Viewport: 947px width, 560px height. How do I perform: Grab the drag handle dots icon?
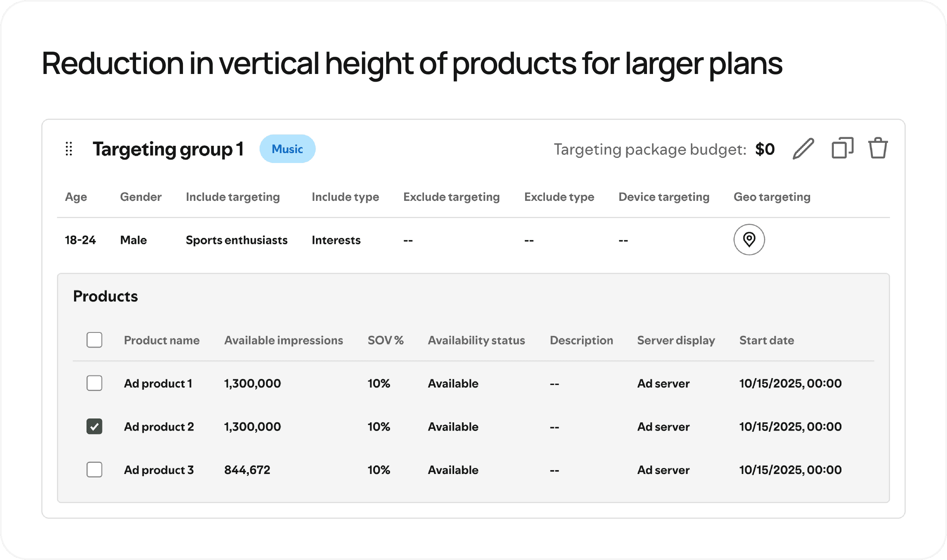(x=69, y=149)
